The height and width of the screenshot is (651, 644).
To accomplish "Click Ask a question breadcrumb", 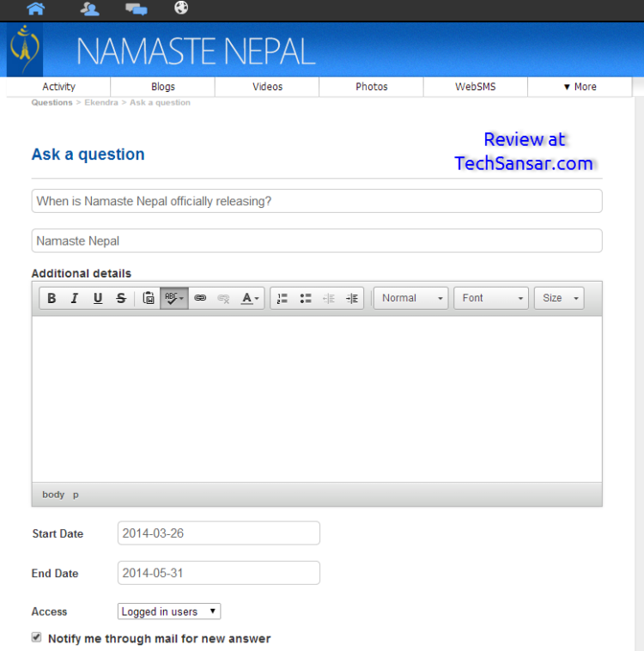I will (160, 102).
